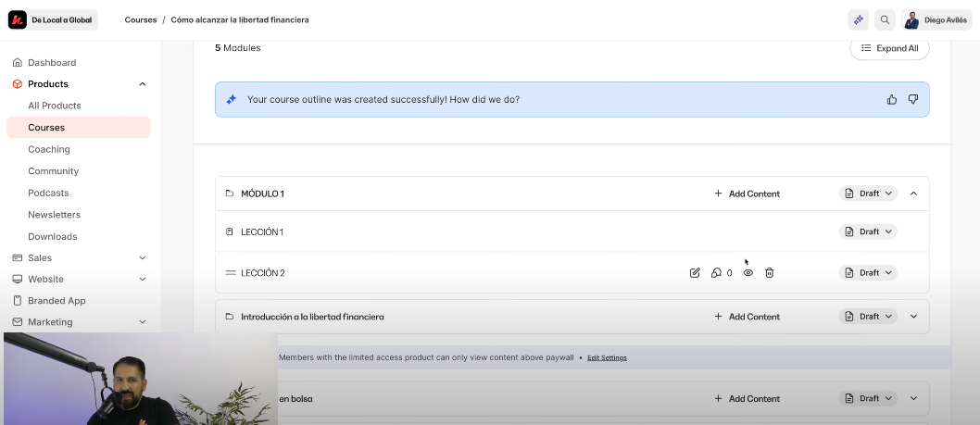Open search with the magnifier icon
This screenshot has width=980, height=425.
[886, 19]
